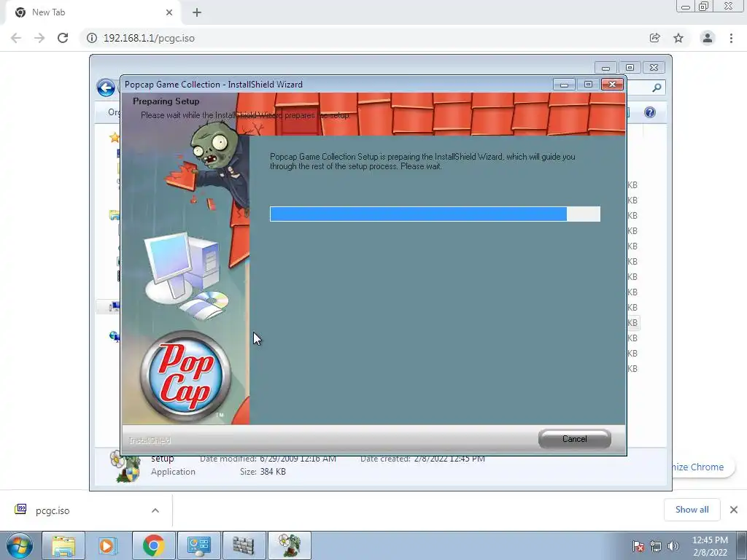Open the firewall brick wall taskbar item
Viewport: 747px width, 560px height.
[244, 545]
